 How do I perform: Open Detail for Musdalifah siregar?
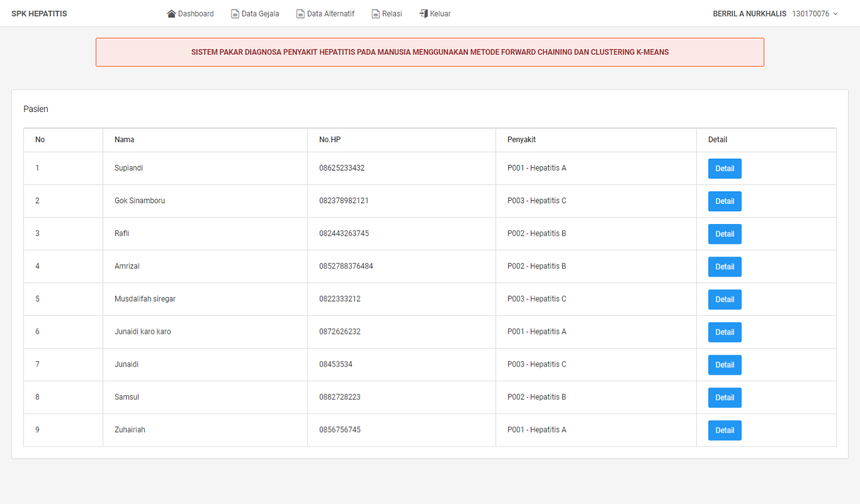coord(725,300)
